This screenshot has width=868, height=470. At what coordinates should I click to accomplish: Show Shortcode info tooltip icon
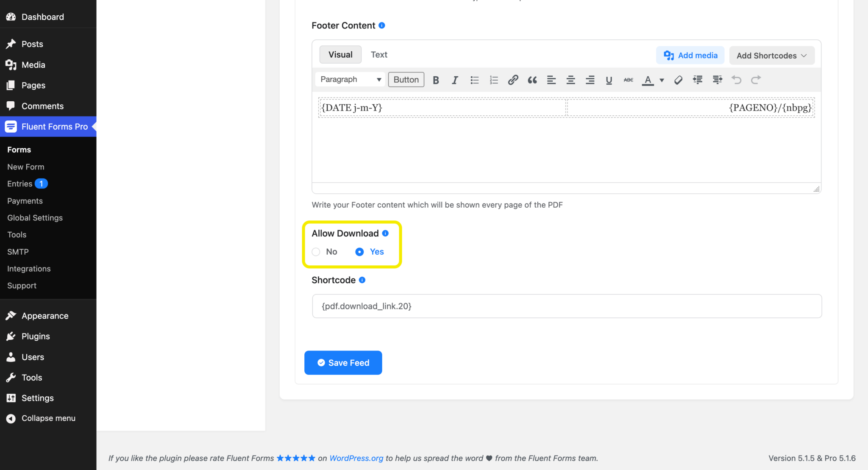click(x=362, y=280)
